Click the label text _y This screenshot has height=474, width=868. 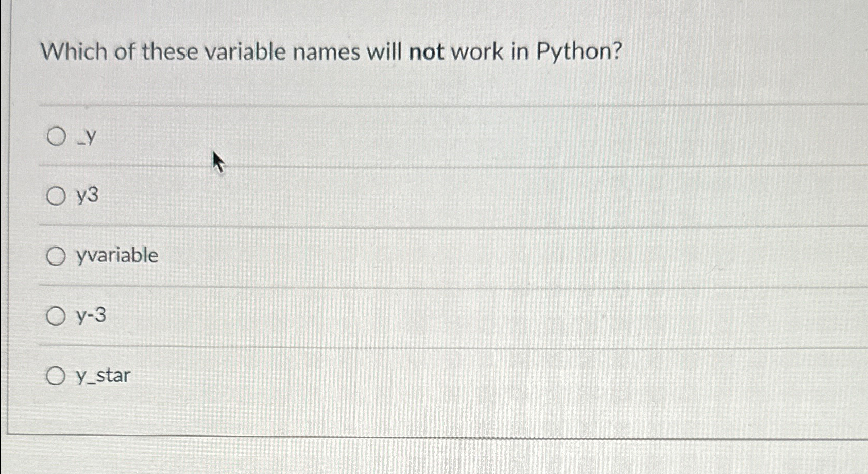point(85,136)
